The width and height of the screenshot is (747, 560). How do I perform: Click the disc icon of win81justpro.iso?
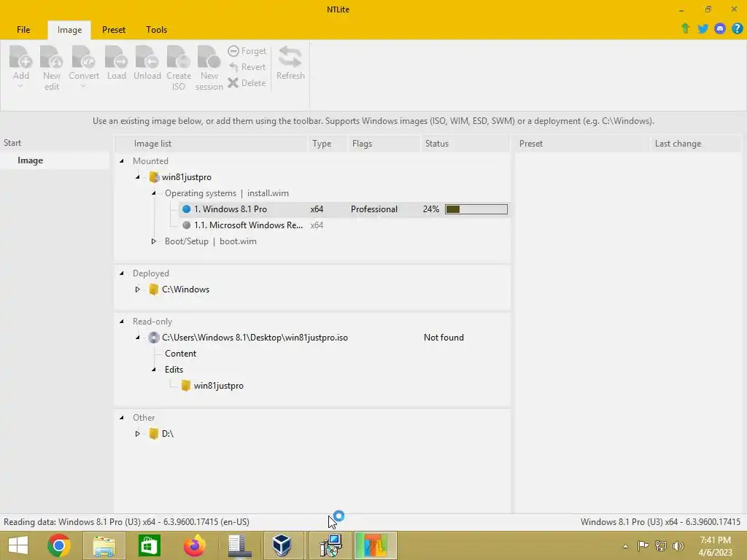coord(153,338)
